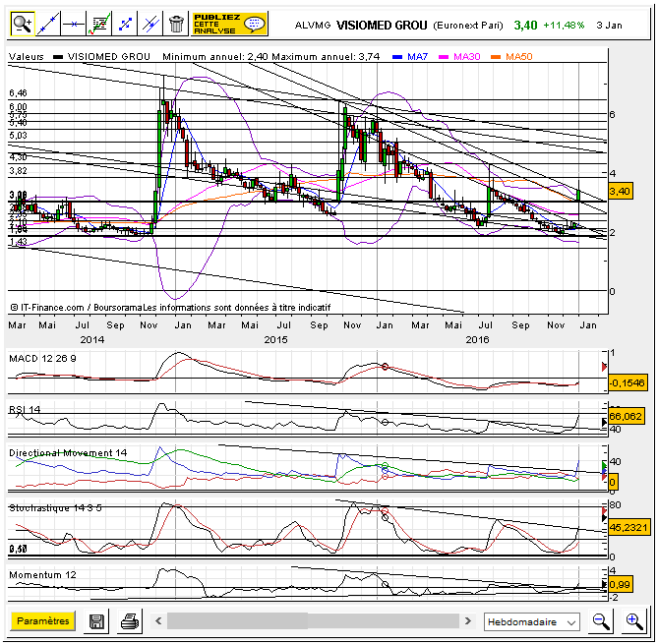
Task: Click the printer icon
Action: [x=130, y=621]
